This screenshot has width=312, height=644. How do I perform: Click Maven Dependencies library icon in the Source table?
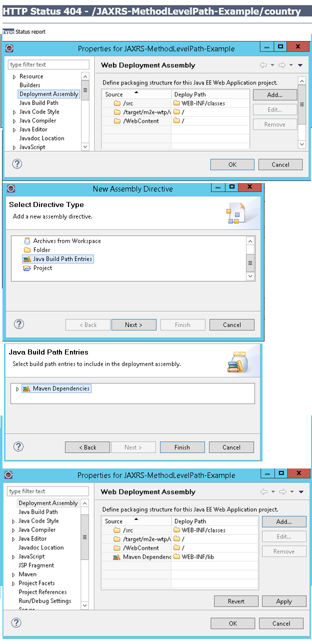116,557
